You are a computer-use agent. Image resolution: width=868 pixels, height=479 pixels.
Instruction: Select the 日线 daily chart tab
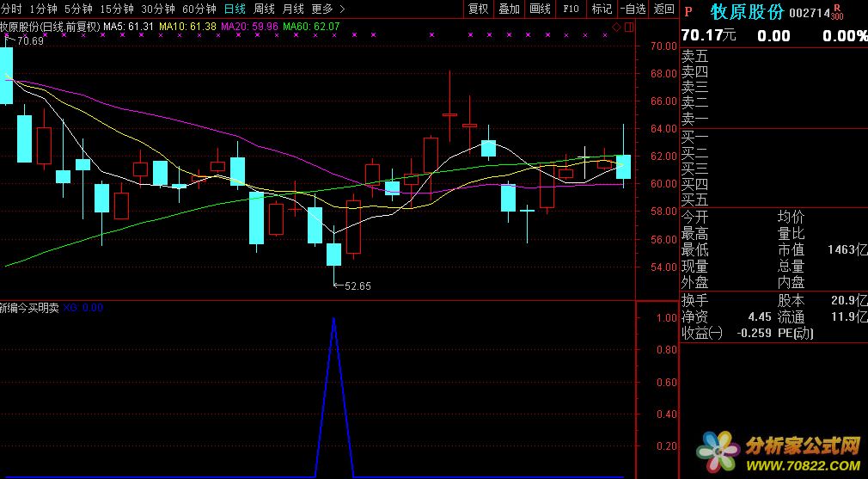(x=235, y=9)
